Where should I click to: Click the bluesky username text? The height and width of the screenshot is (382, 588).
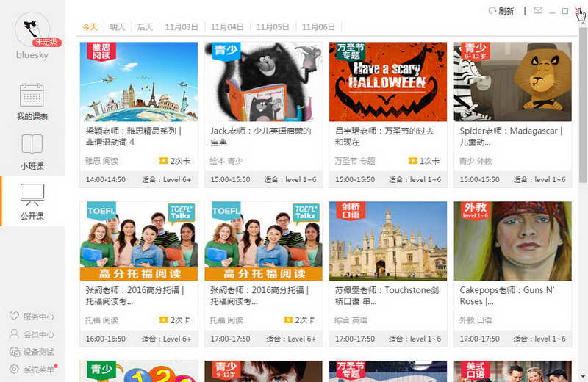point(32,55)
